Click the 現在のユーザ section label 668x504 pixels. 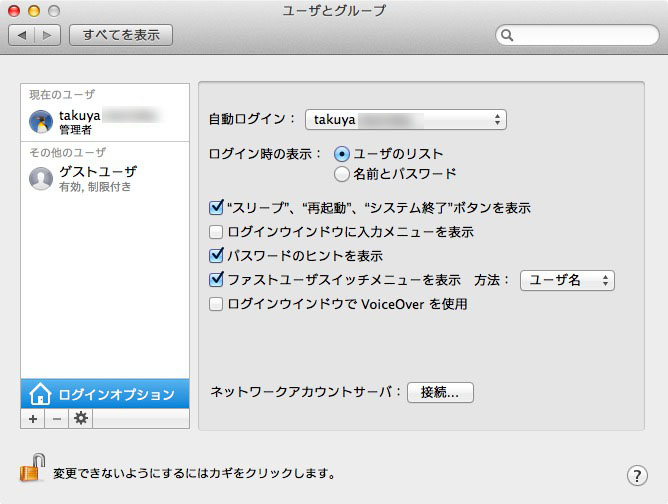click(62, 95)
